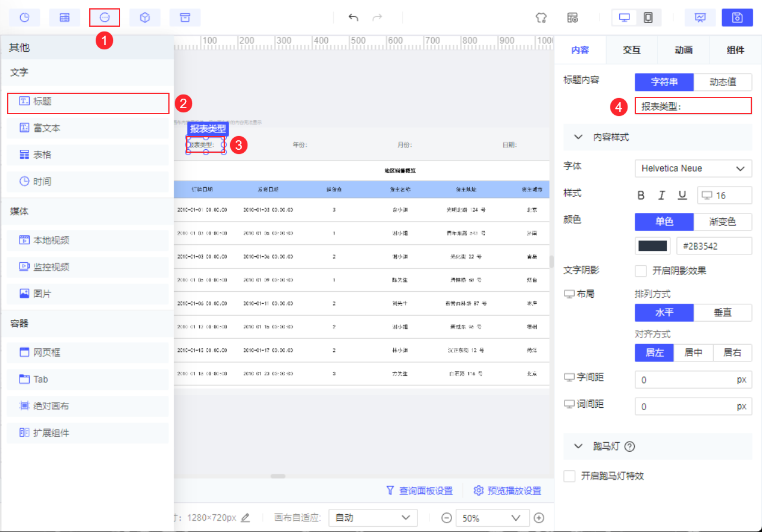
Task: Edit the 标题内容 text field
Action: tap(693, 106)
